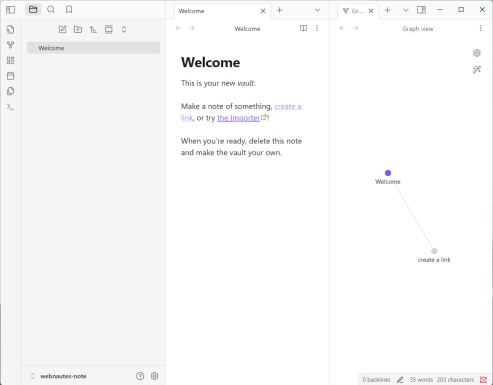Follow the 'create a link' hyperlink
Screen dimensions: 493x385
288,106
